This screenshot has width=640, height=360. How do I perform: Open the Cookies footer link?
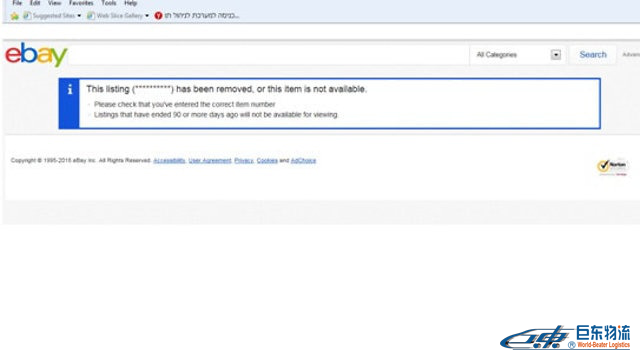pos(267,160)
